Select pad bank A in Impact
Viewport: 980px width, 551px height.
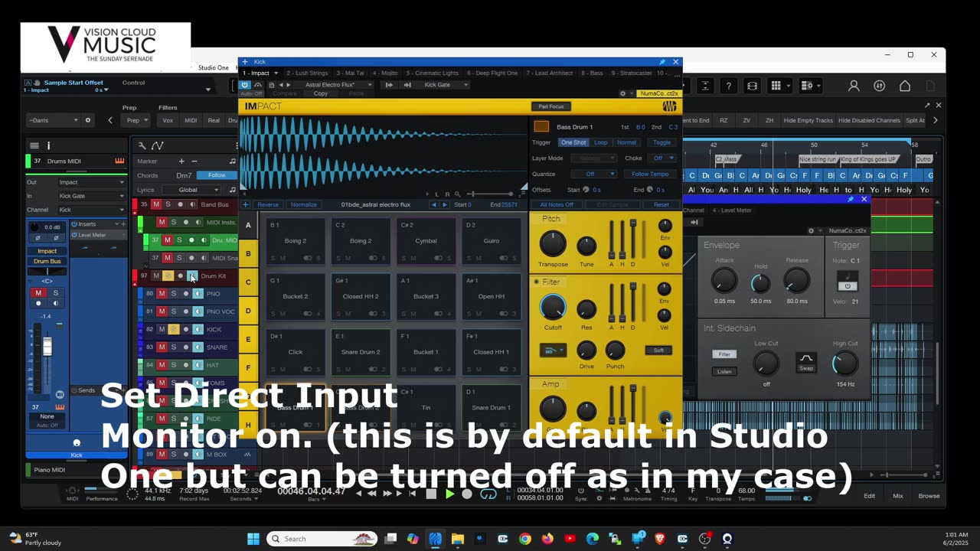click(248, 225)
